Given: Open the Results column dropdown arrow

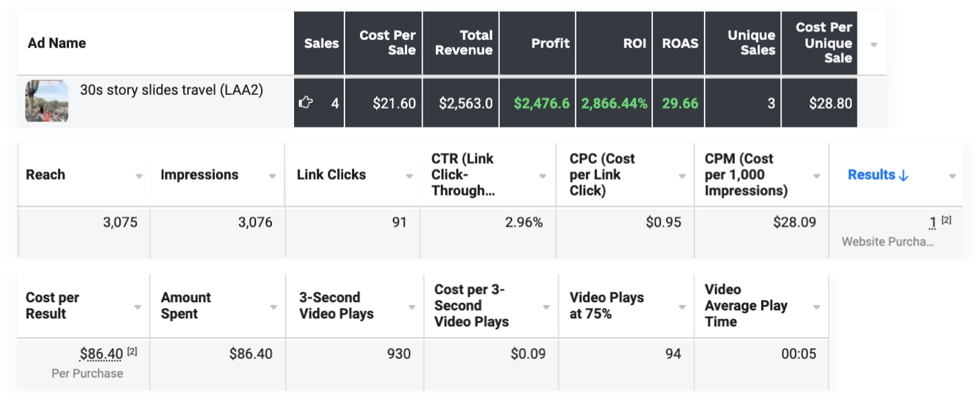Looking at the screenshot, I should pos(952,176).
